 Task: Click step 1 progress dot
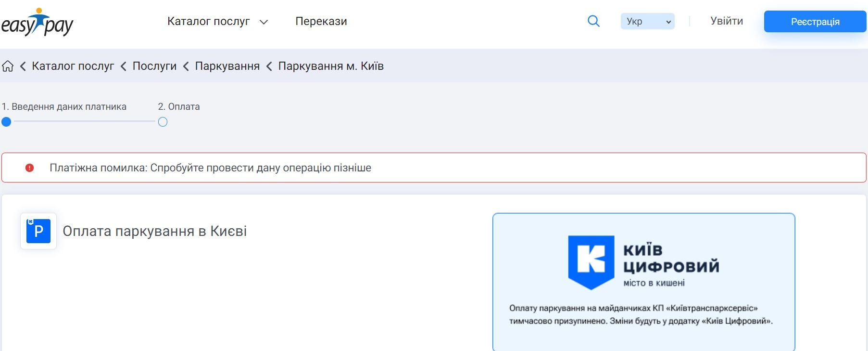6,122
